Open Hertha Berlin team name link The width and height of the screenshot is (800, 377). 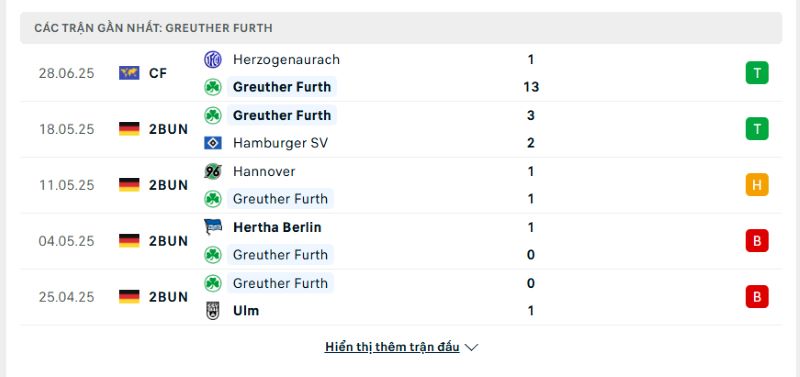click(x=277, y=227)
